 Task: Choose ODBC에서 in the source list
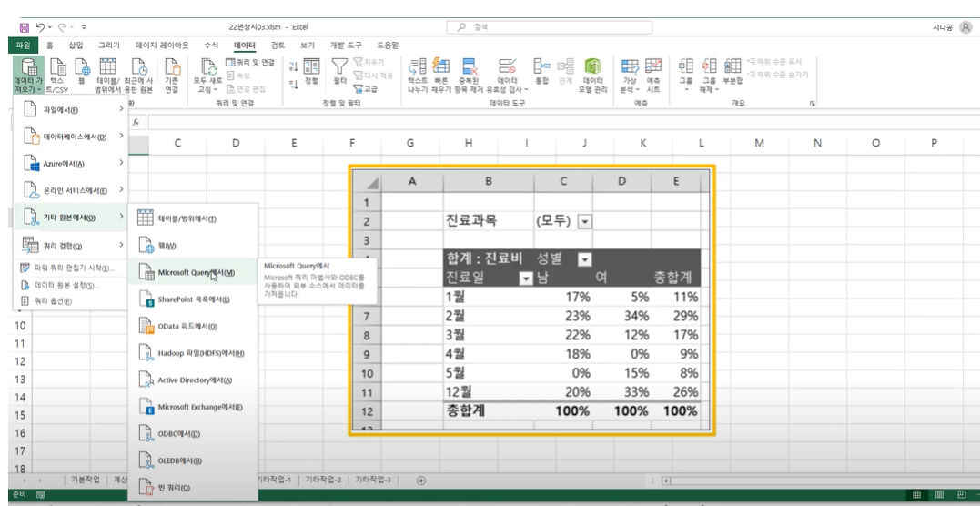click(x=178, y=434)
